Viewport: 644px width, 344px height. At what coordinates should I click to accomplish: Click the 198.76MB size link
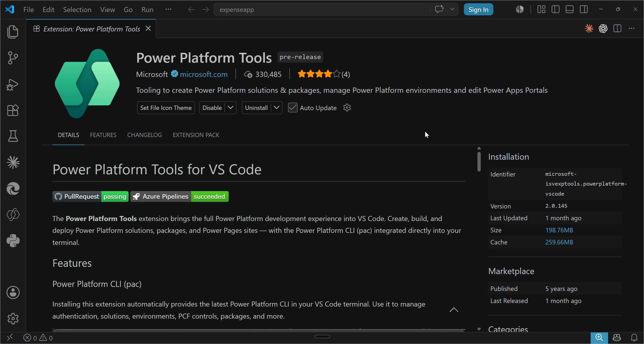coord(559,230)
